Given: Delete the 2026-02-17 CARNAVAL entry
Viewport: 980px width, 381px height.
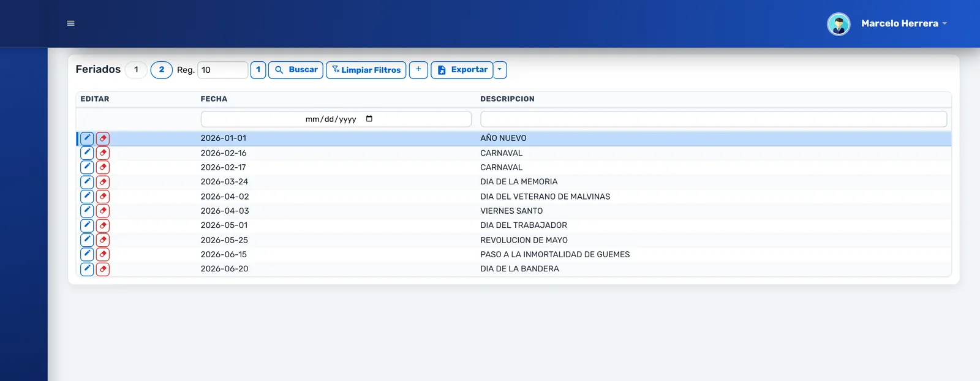Looking at the screenshot, I should pyautogui.click(x=103, y=167).
